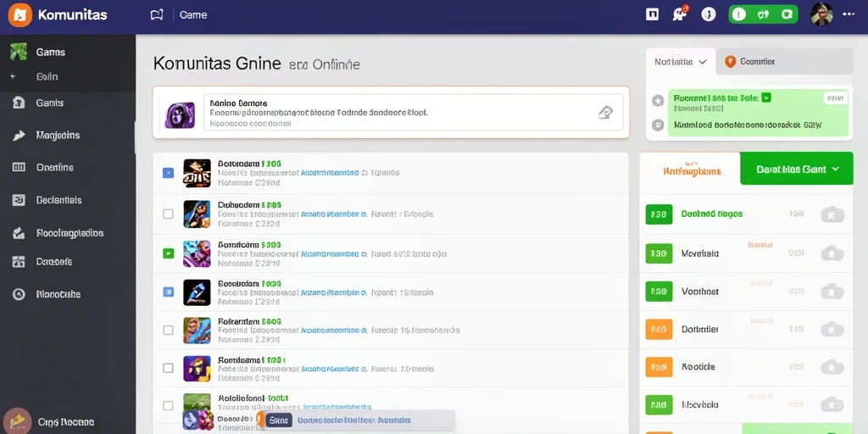The width and height of the screenshot is (868, 434).
Task: Switch to the Goomitior tab with shield
Action: [x=784, y=61]
